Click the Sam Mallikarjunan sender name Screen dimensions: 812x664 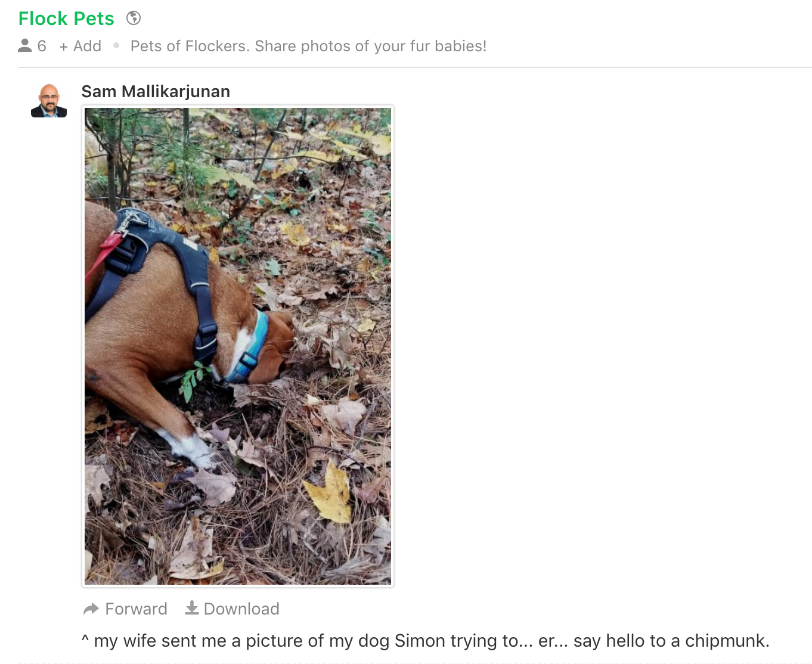[x=156, y=91]
